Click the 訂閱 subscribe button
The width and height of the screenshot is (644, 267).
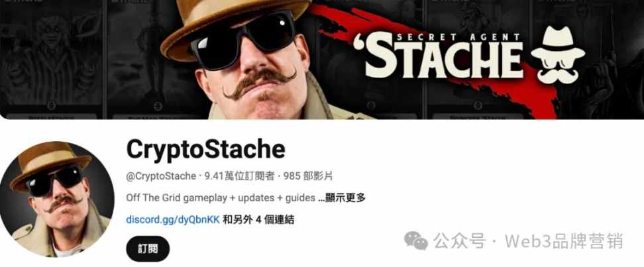[148, 248]
